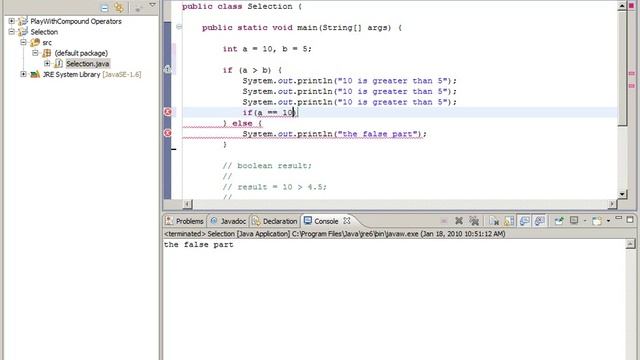
Task: Collapse all in Package Explorer toolbar
Action: [x=104, y=8]
